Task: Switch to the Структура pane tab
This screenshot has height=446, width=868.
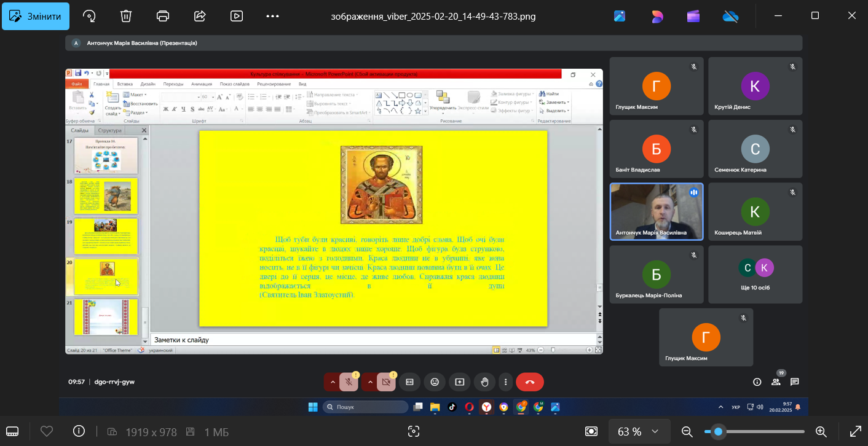Action: point(110,130)
